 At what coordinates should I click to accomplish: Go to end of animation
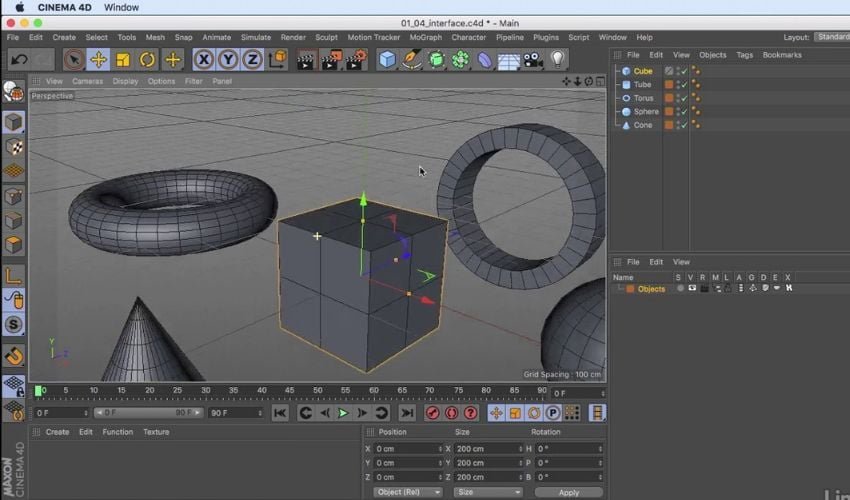(x=407, y=413)
